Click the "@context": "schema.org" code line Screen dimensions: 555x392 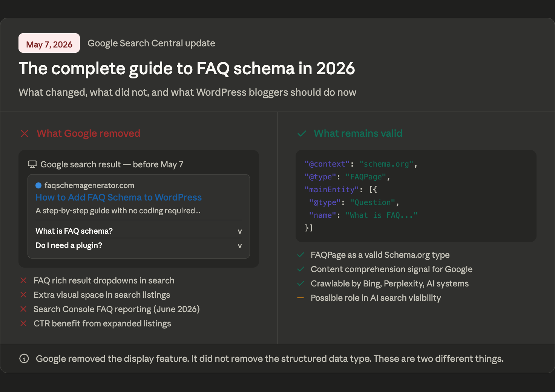click(x=361, y=164)
